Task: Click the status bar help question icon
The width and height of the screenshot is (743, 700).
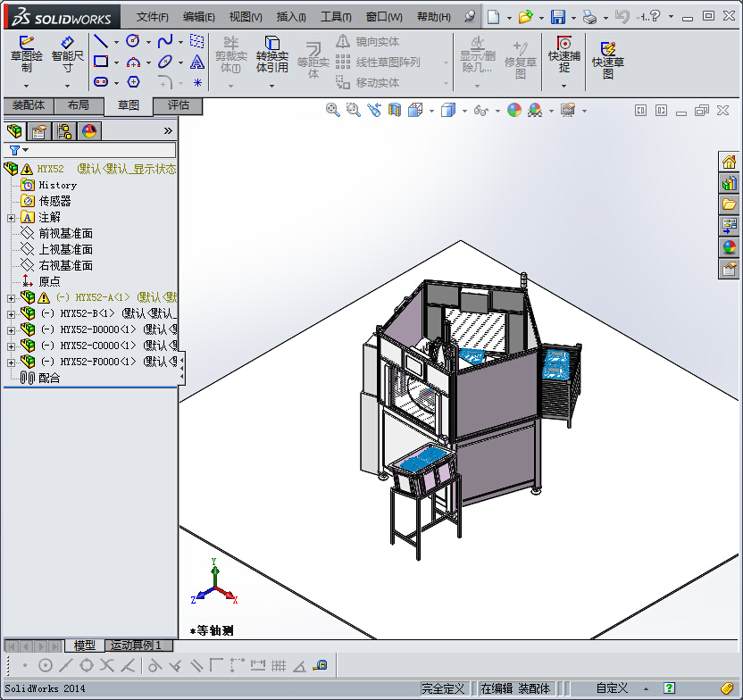Action: click(669, 687)
